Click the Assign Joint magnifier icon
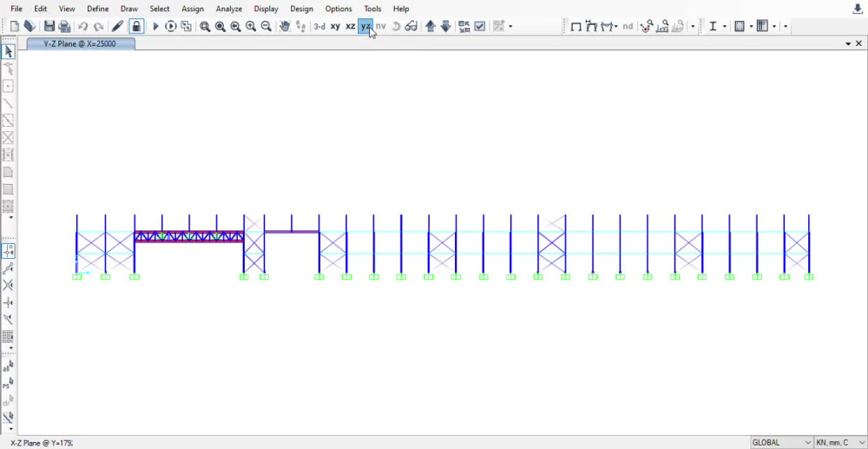The height and width of the screenshot is (449, 868). 647,26
